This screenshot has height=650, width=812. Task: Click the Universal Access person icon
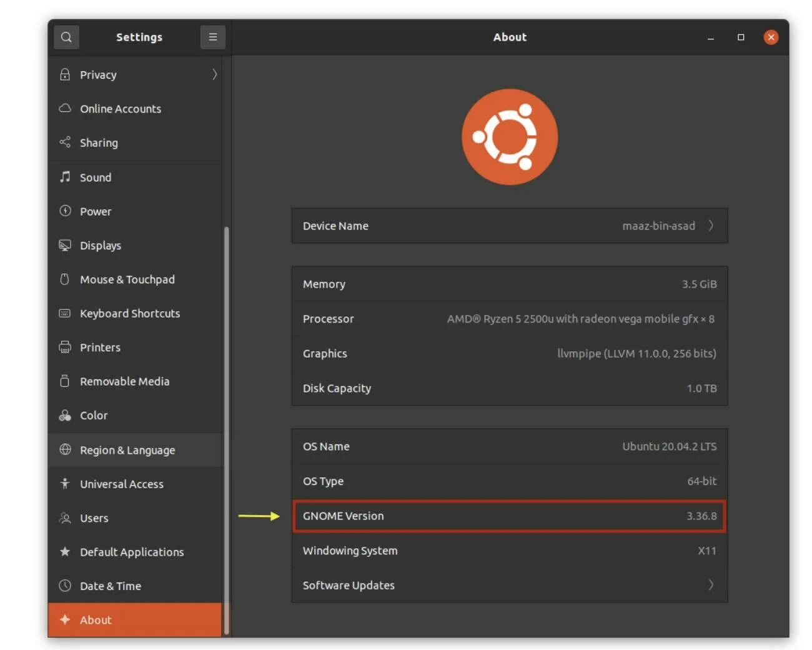(65, 483)
